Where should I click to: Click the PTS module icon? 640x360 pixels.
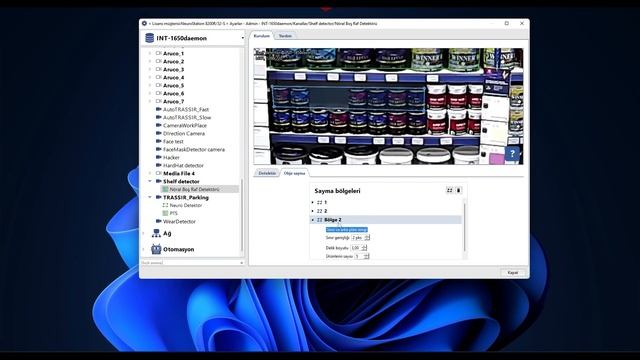tap(165, 213)
